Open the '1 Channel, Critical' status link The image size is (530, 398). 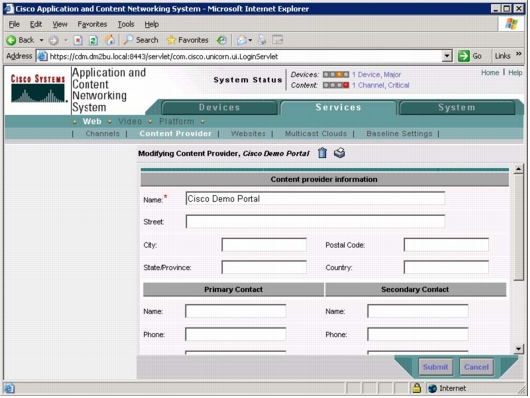380,85
